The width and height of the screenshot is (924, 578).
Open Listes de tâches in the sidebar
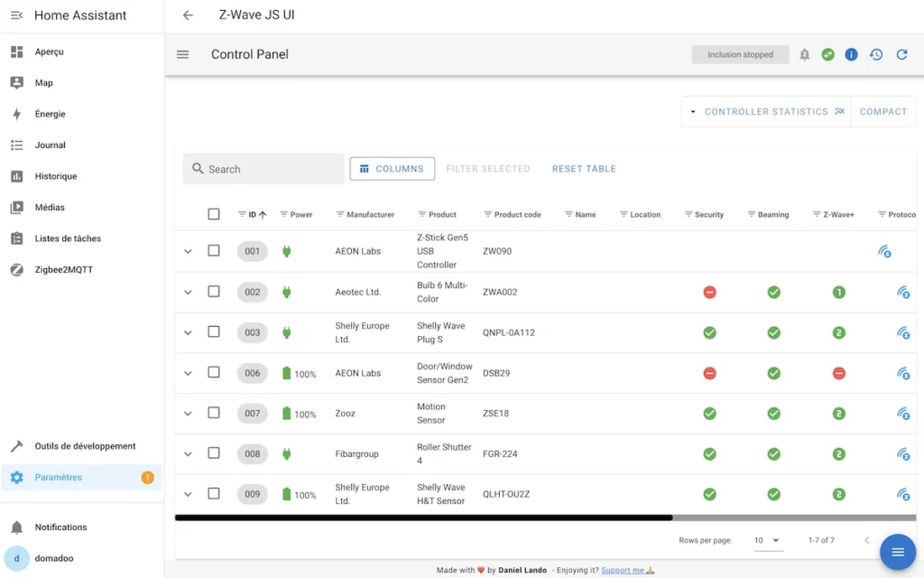coord(82,238)
